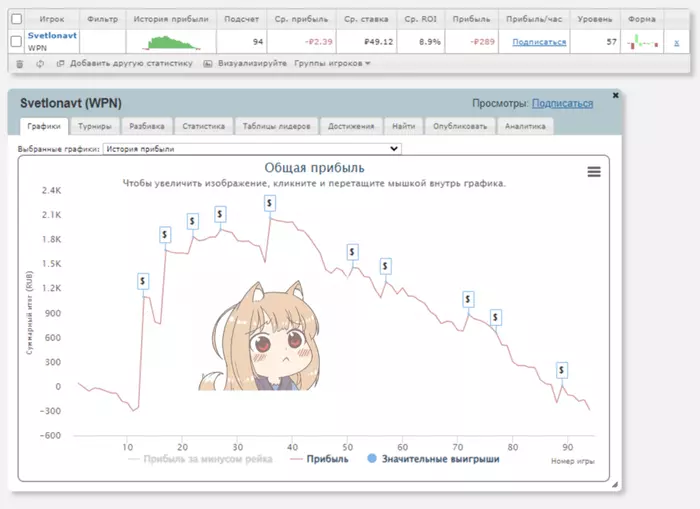This screenshot has width=700, height=509.
Task: Click the $ marker near game 13
Action: 143,281
